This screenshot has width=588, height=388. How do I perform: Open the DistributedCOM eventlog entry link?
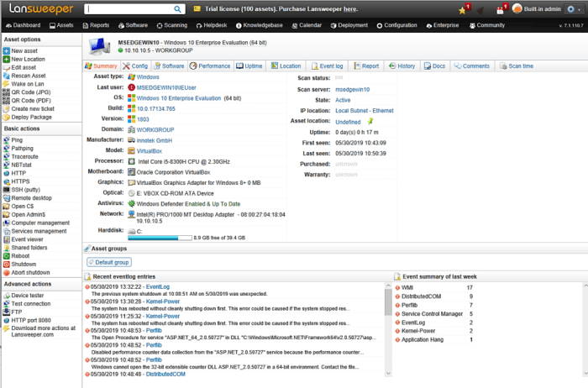pos(165,374)
